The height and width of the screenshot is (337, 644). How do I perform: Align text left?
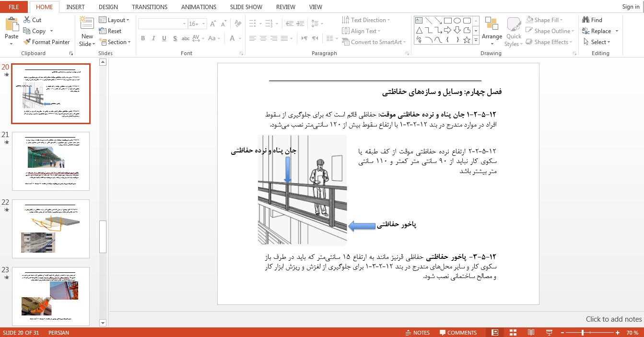click(x=252, y=38)
